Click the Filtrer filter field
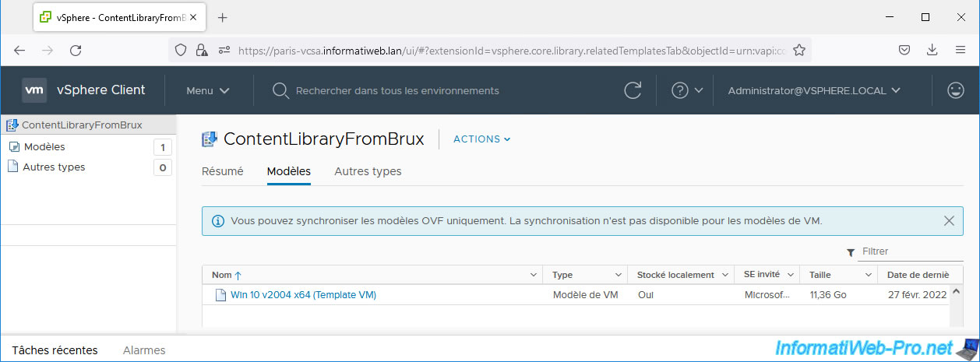The width and height of the screenshot is (980, 362). coord(911,251)
